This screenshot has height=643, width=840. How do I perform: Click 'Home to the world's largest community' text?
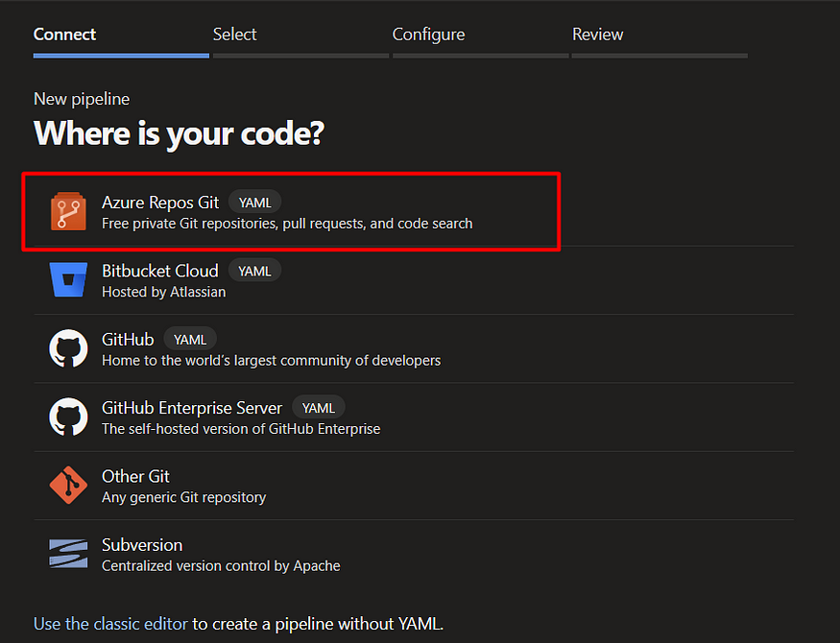(x=271, y=360)
